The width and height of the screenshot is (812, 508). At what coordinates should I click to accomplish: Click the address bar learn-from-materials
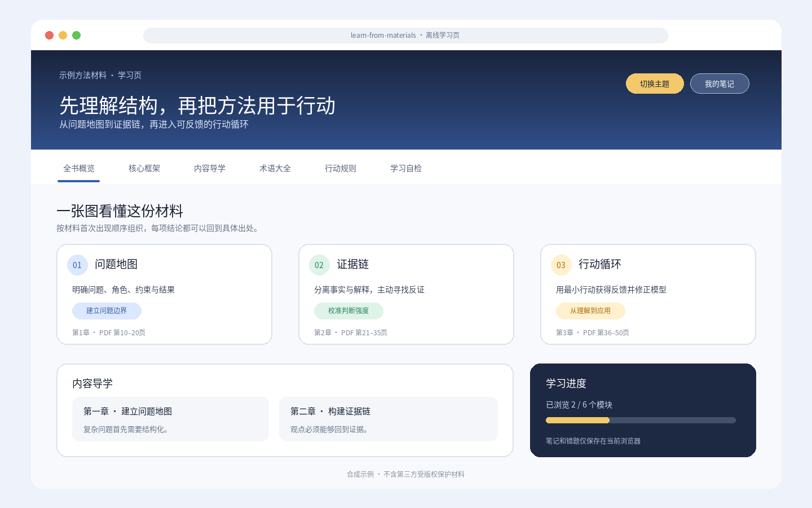tap(405, 36)
